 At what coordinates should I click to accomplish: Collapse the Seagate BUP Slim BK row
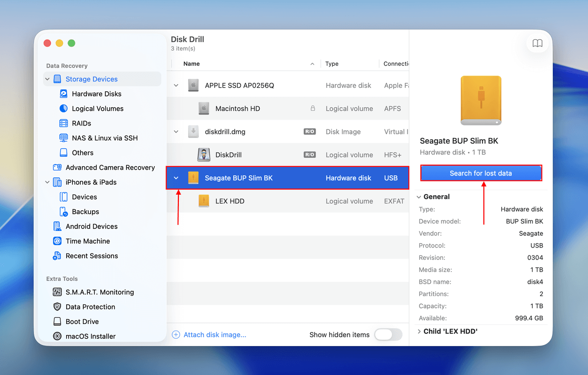pyautogui.click(x=176, y=178)
